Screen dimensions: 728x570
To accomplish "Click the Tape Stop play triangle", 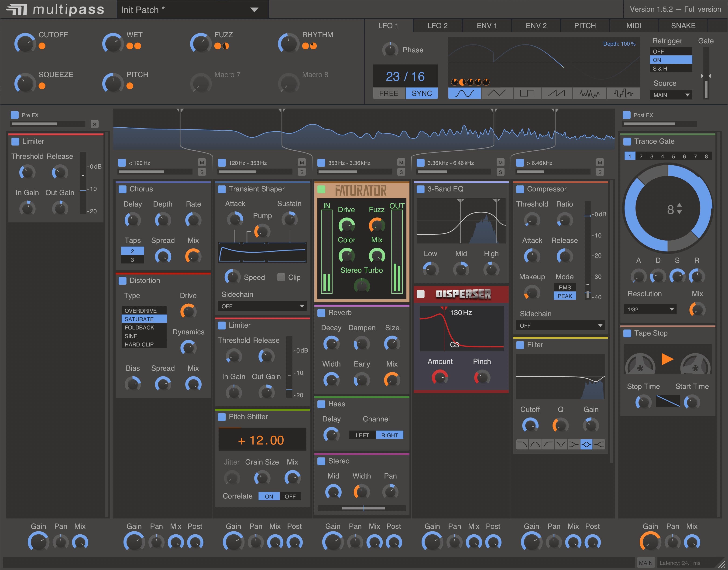I will (x=667, y=359).
